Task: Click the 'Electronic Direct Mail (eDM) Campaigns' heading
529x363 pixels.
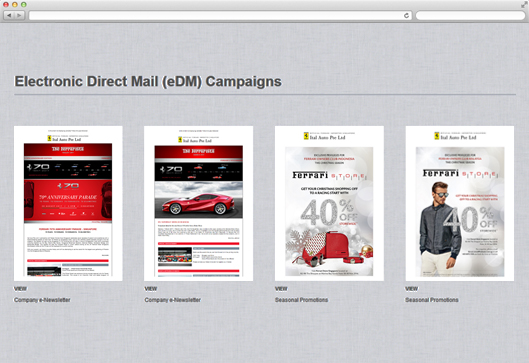Action: click(148, 82)
